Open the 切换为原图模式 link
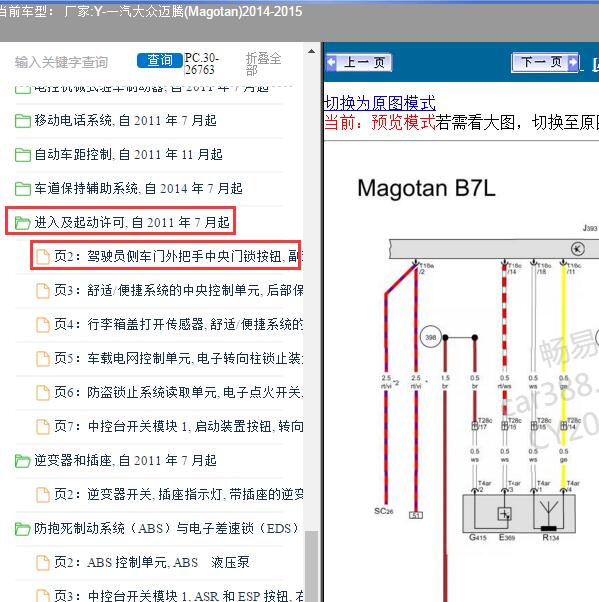The image size is (599, 602). coord(380,103)
